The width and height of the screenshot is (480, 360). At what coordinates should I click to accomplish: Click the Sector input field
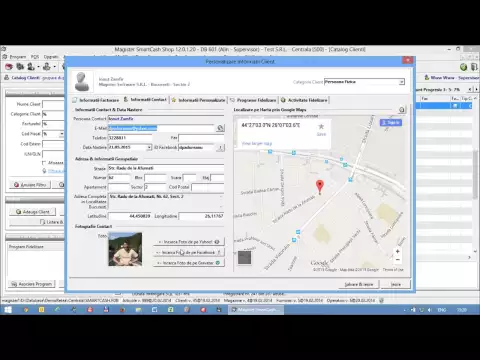click(x=155, y=187)
